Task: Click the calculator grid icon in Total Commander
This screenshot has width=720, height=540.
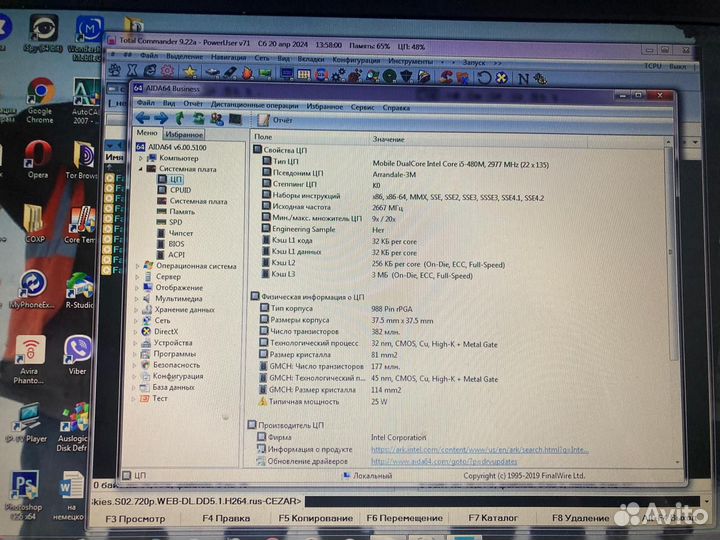Action: [304, 74]
